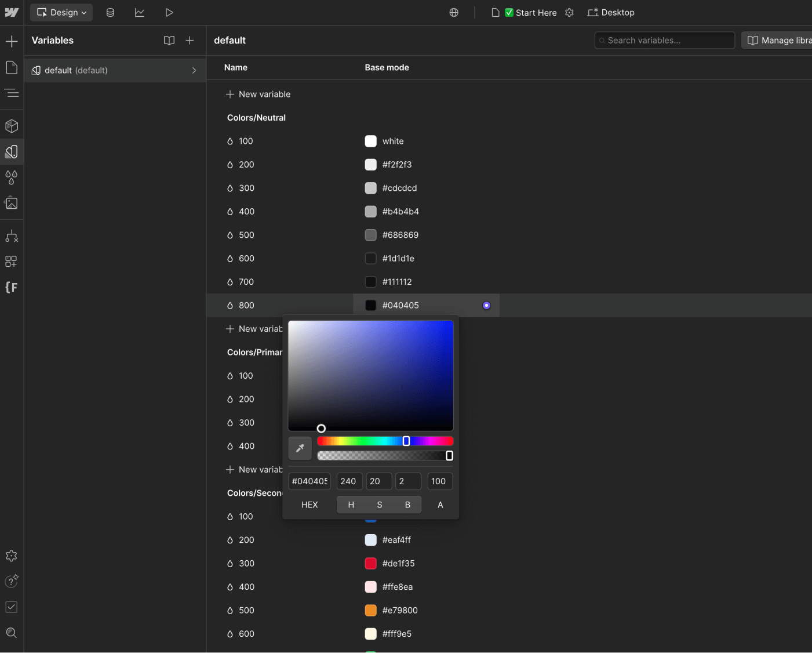Switch to the HEX tab in color picker

click(309, 505)
